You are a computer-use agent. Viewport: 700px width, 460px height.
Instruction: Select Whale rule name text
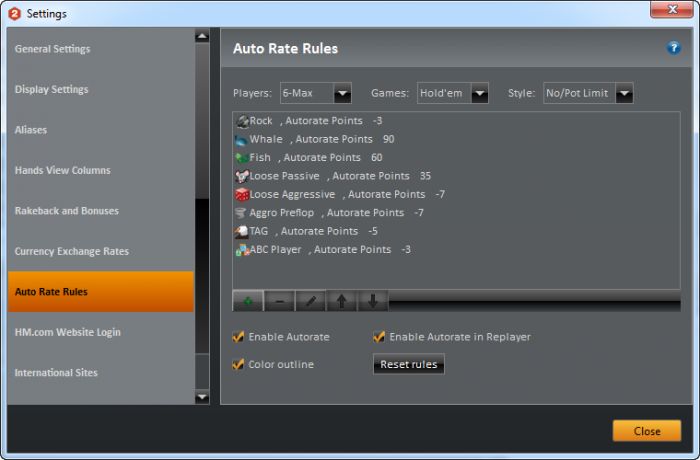(x=266, y=139)
